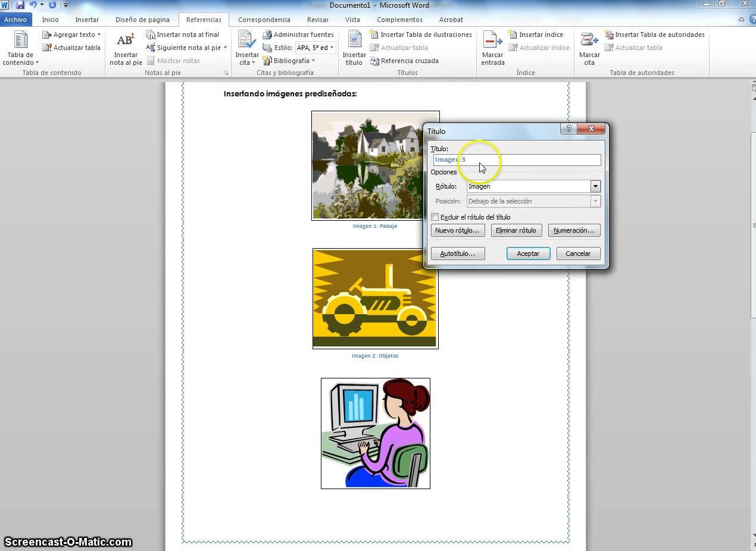
Task: Open the Archivo tab
Action: 15,20
